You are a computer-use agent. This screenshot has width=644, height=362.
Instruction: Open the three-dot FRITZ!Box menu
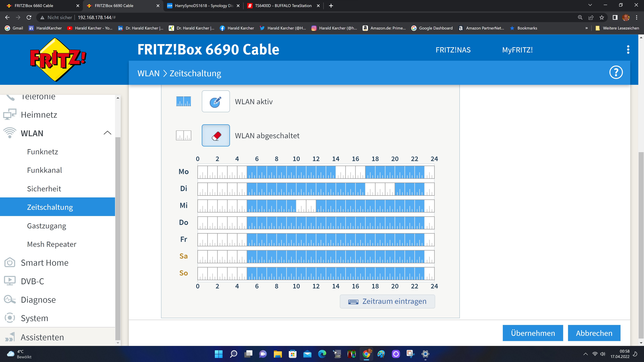coord(628,50)
